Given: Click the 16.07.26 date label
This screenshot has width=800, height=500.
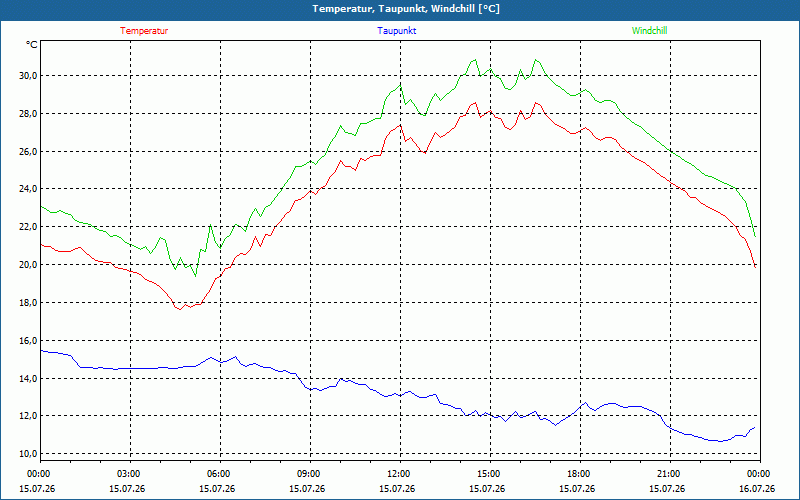Looking at the screenshot, I should click(757, 489).
